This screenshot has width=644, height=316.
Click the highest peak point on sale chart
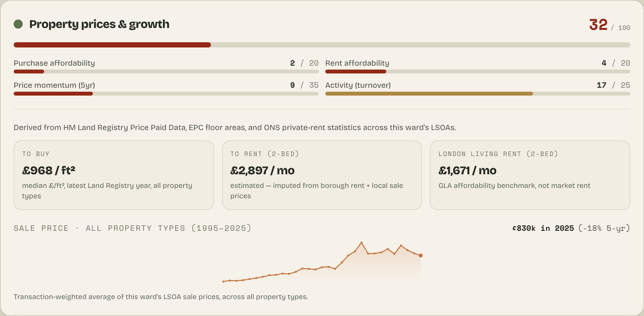(x=361, y=243)
